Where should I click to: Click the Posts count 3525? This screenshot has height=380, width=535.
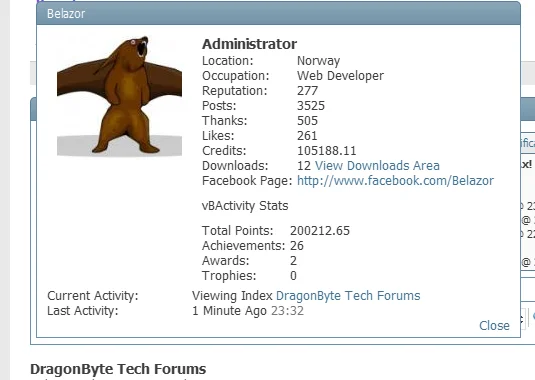tap(311, 106)
